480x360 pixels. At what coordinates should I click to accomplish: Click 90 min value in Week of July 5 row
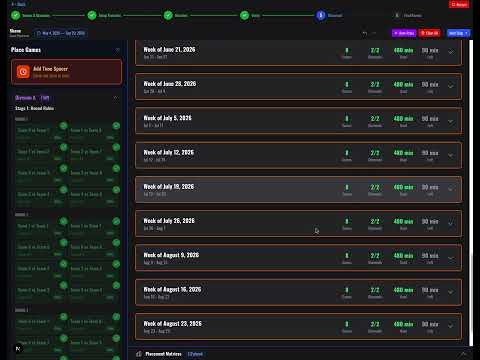coord(430,119)
